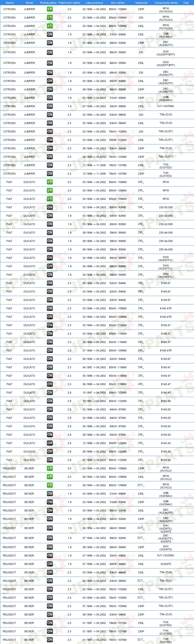The width and height of the screenshot is (194, 644).
Task: Click ON icon in Peugeot 01.1997 THX ZCT_ row
Action: [x=50, y=640]
